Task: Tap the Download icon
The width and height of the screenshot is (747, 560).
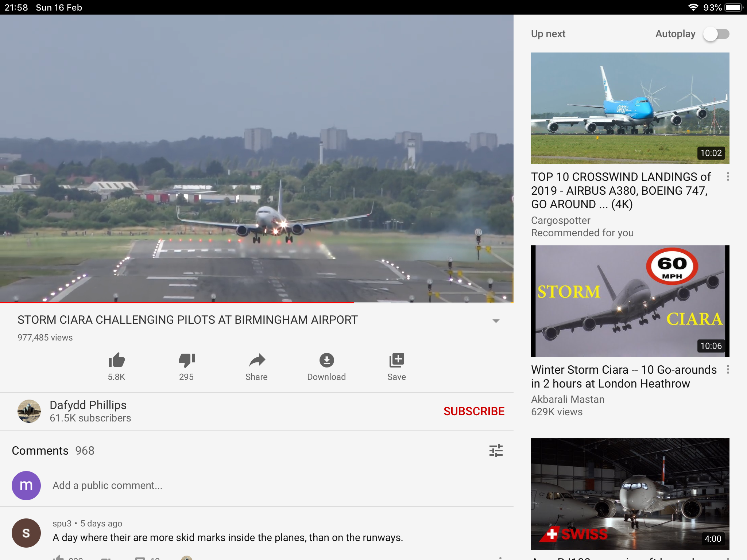Action: click(326, 360)
